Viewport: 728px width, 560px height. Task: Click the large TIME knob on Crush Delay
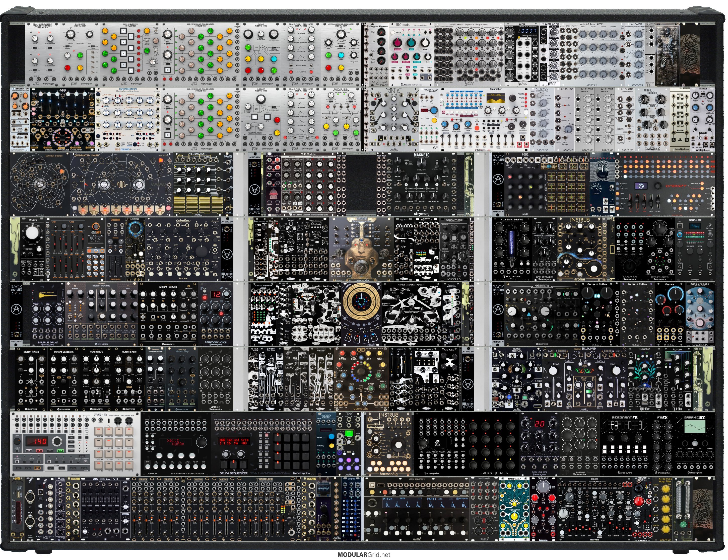(543, 487)
